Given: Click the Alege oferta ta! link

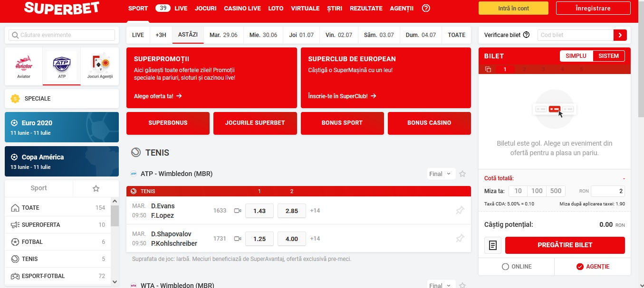Looking at the screenshot, I should click(x=158, y=96).
